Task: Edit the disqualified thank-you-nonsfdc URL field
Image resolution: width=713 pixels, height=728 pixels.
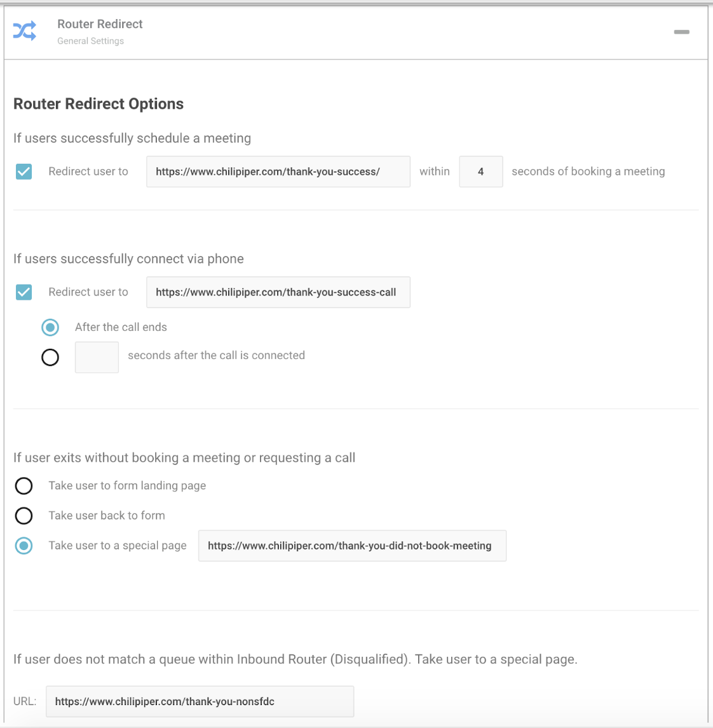Action: (x=200, y=701)
